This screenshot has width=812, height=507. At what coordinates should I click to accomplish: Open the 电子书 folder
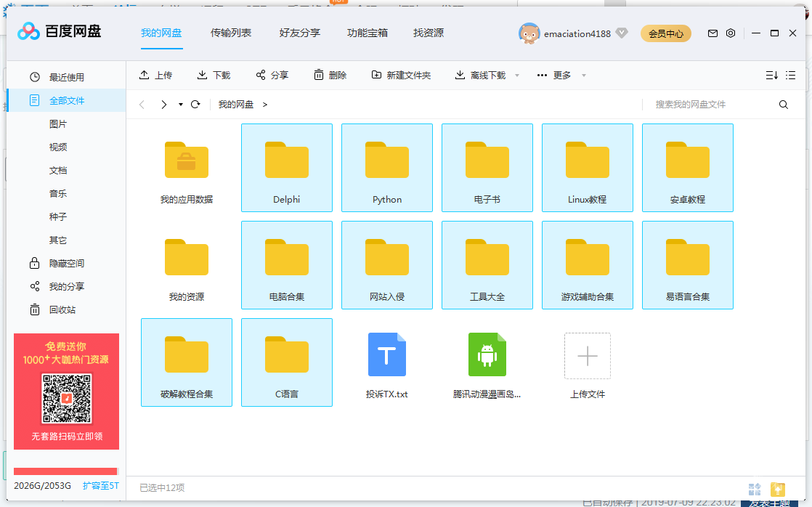487,168
